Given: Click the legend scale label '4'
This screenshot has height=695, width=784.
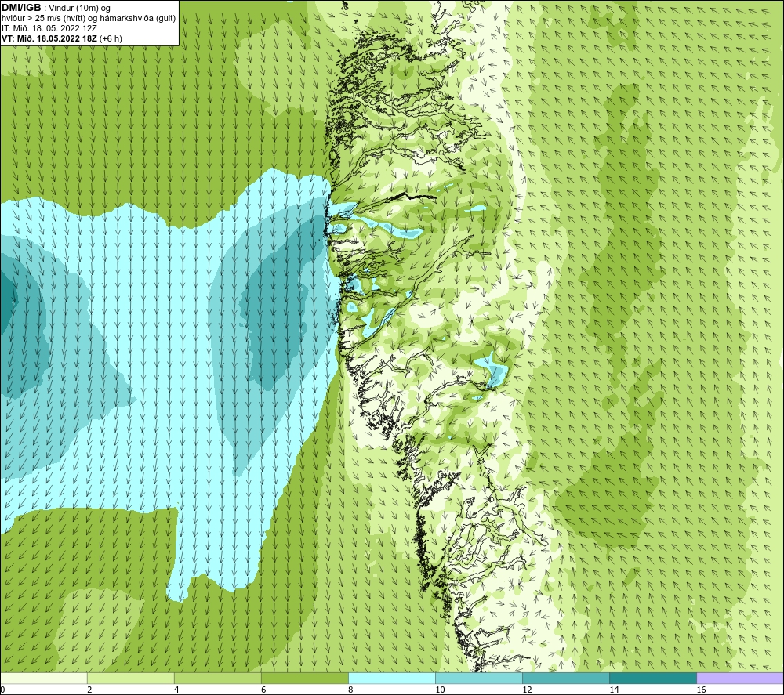Looking at the screenshot, I should coord(176,690).
